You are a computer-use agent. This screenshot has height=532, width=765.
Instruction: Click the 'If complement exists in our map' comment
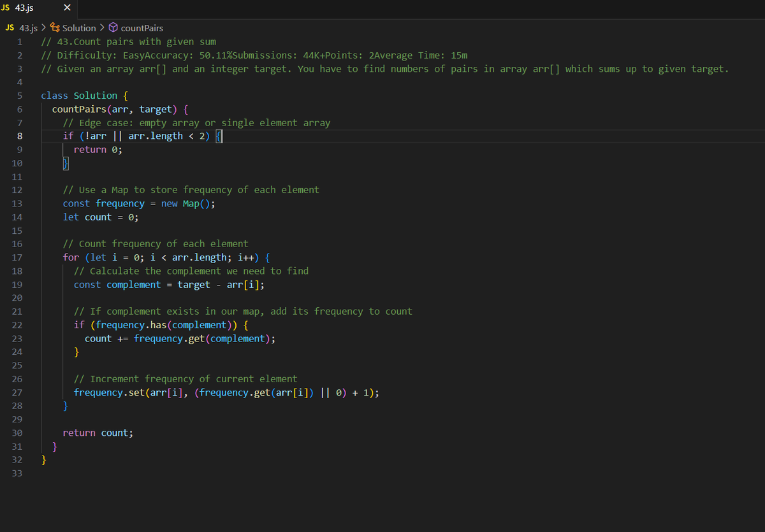coord(243,312)
